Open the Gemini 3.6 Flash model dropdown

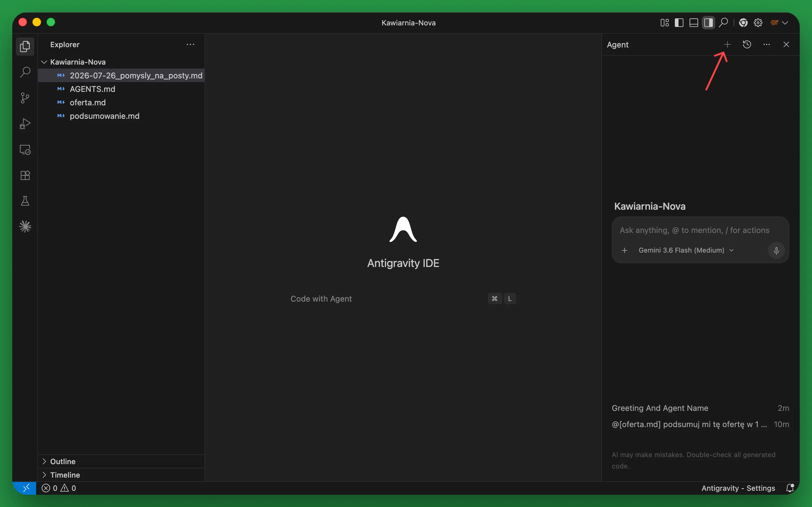(686, 250)
